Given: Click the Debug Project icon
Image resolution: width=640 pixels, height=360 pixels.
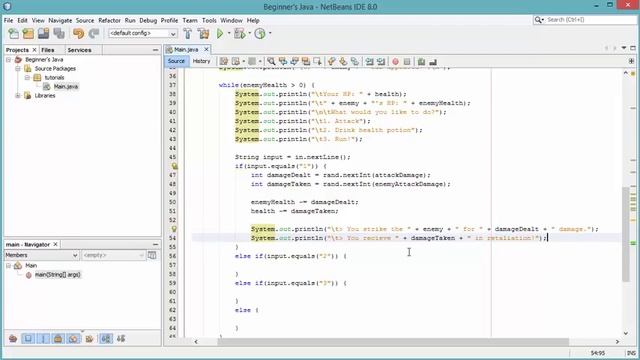Looking at the screenshot, I should (240, 33).
